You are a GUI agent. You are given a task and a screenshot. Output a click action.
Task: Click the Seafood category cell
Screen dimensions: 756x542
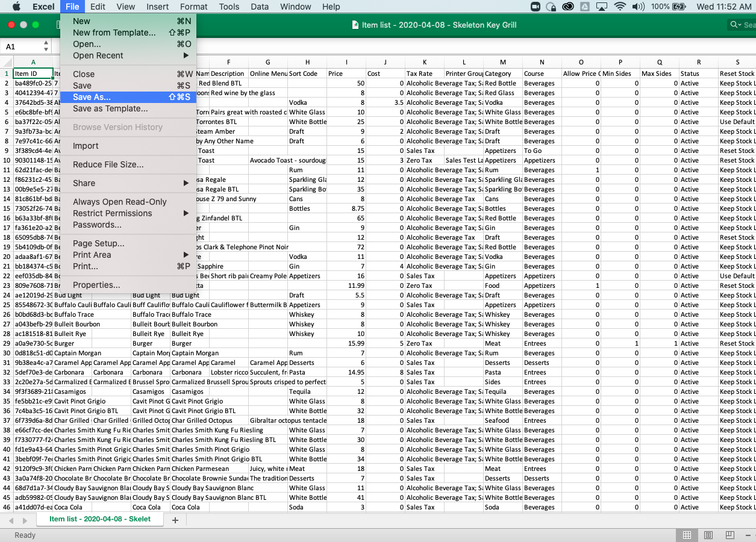pyautogui.click(x=503, y=420)
